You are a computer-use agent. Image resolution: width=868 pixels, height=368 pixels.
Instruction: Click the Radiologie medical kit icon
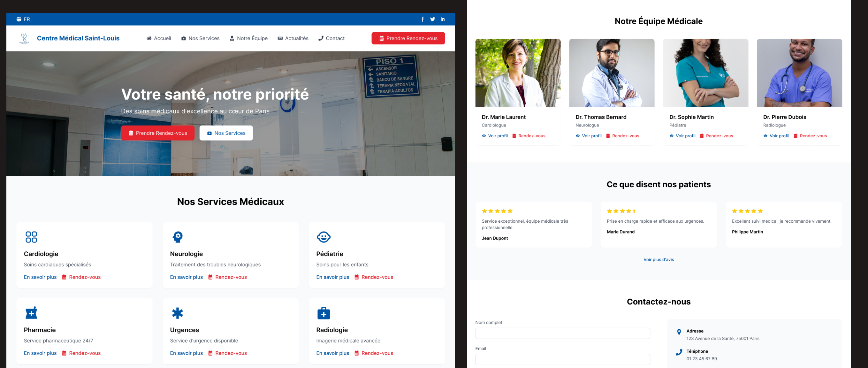(x=324, y=313)
